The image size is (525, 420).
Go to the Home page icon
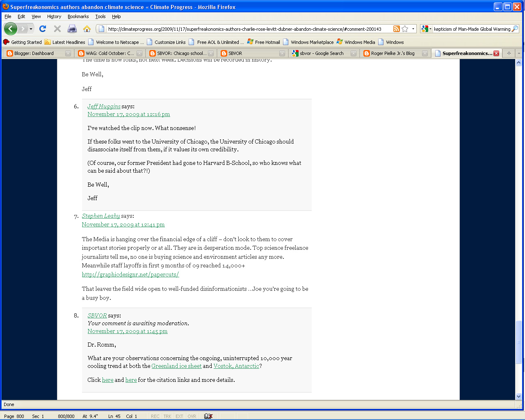coord(87,29)
